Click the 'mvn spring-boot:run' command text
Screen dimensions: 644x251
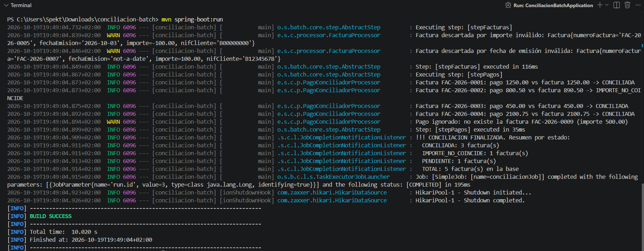(x=192, y=19)
